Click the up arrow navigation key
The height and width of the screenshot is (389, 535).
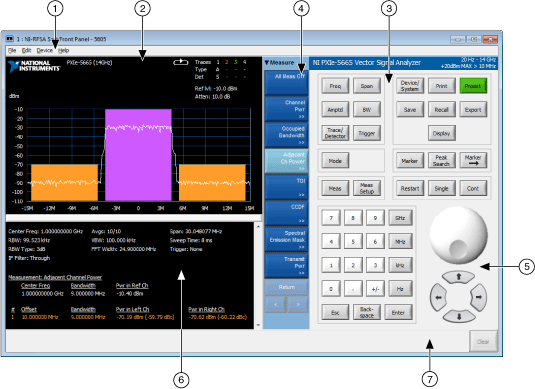(x=458, y=277)
